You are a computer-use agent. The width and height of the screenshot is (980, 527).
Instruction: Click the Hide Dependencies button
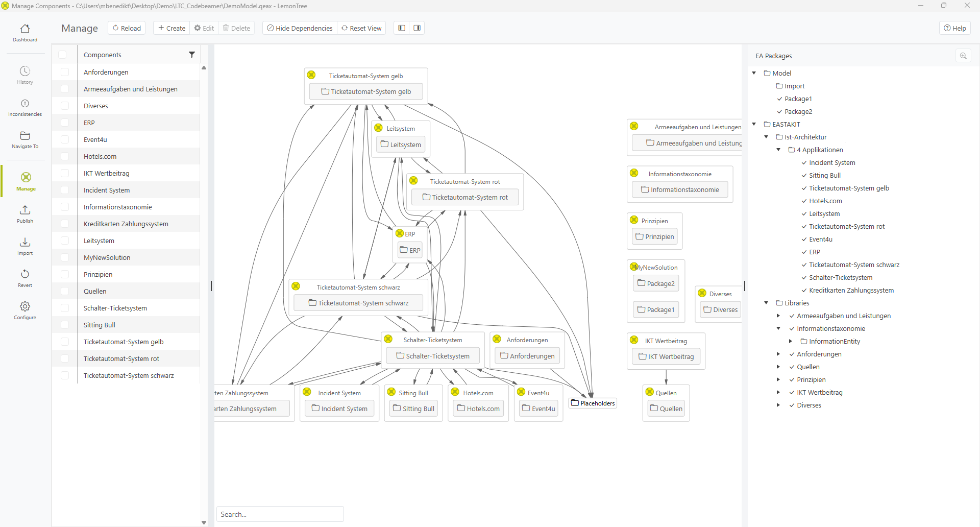(300, 28)
